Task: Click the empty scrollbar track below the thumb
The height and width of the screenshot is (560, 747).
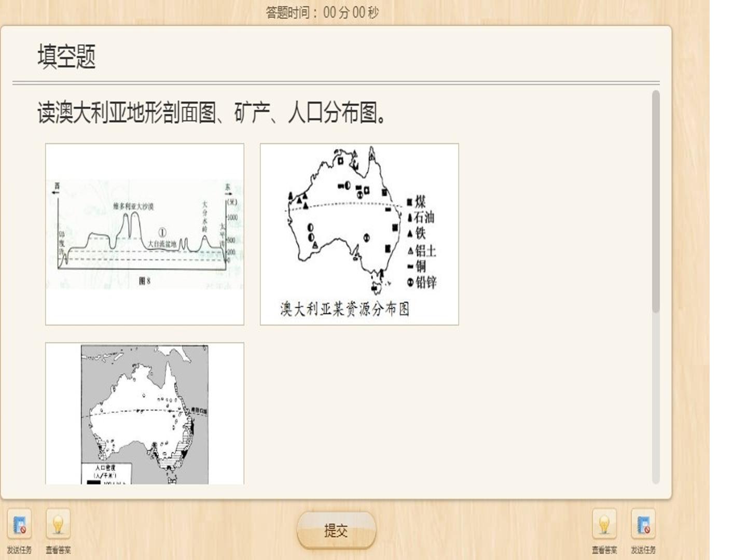Action: point(656,398)
